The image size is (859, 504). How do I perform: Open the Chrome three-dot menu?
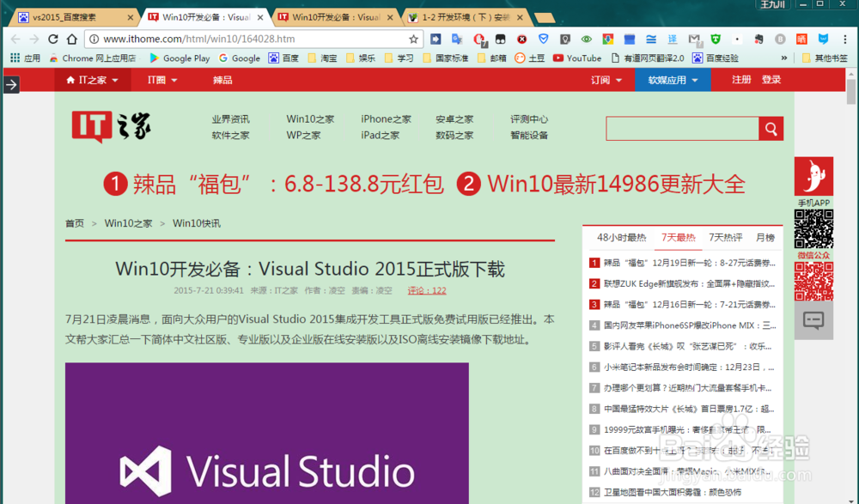click(844, 39)
